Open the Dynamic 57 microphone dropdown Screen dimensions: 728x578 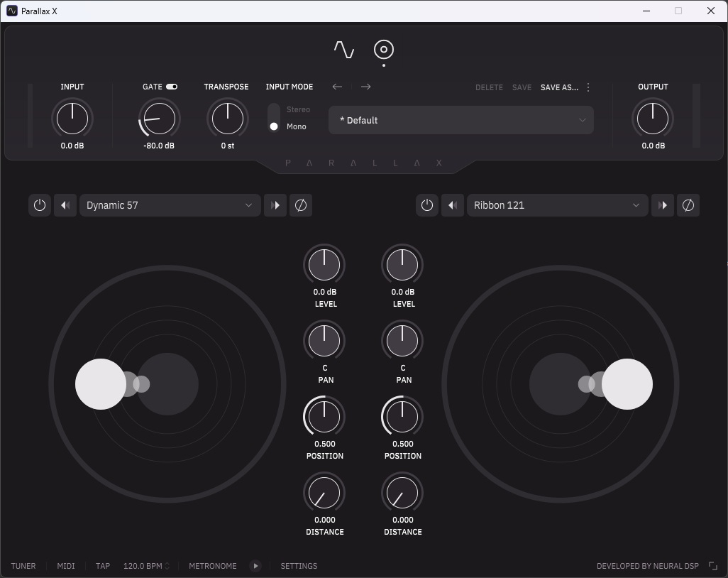click(170, 205)
